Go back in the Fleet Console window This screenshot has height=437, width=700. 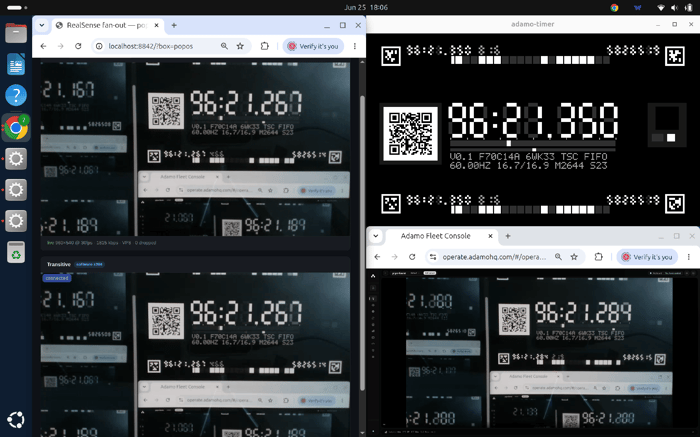click(x=377, y=257)
